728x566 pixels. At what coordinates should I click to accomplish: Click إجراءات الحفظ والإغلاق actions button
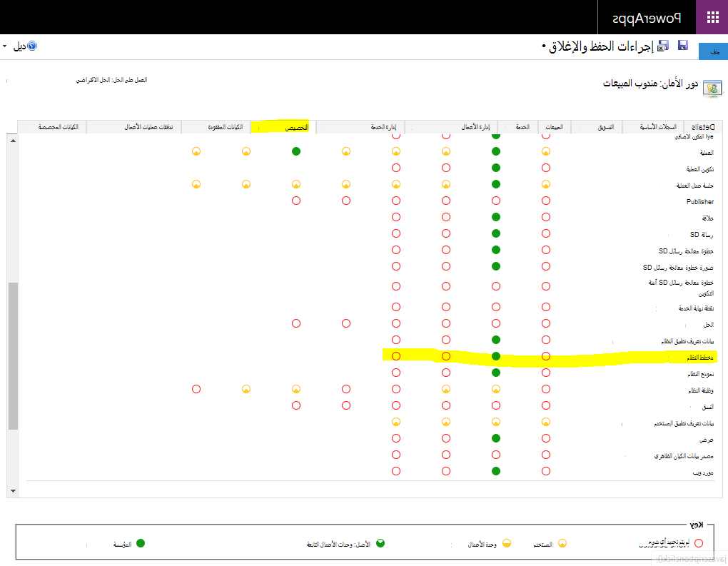[x=598, y=46]
